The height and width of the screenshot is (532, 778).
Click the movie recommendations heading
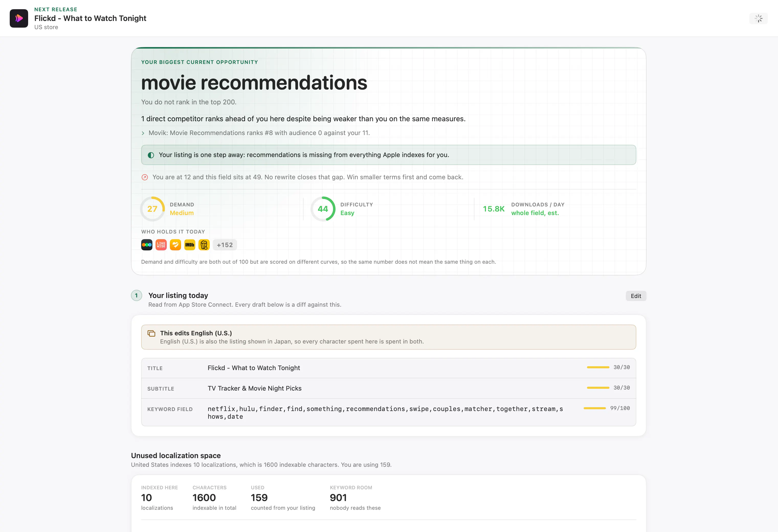[254, 83]
